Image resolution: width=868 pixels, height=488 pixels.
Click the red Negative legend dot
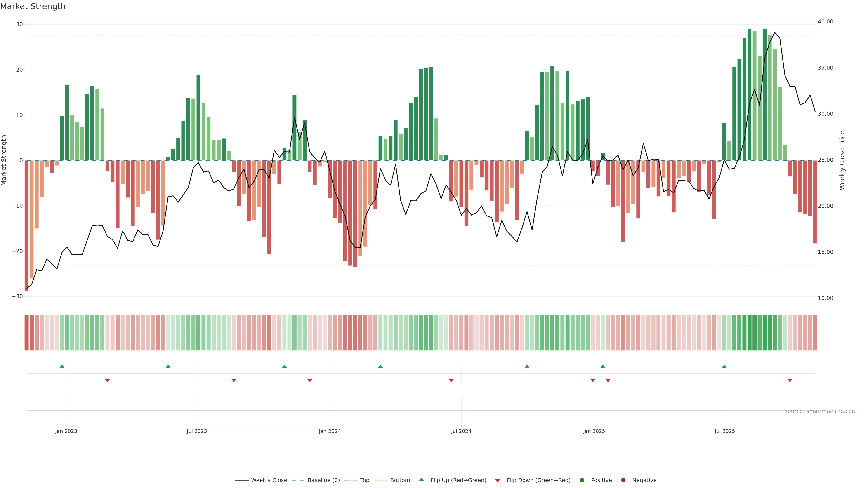pyautogui.click(x=623, y=480)
